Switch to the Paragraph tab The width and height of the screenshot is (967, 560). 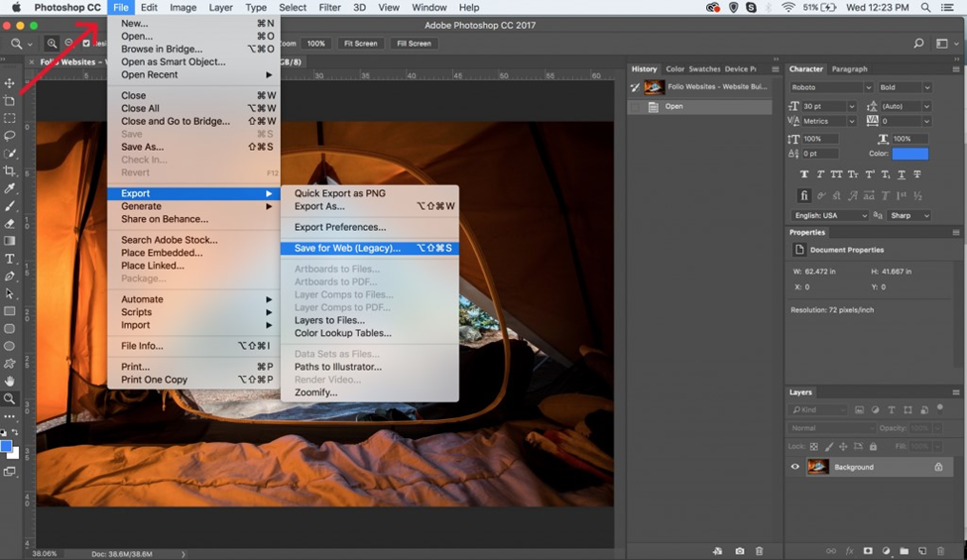tap(848, 69)
